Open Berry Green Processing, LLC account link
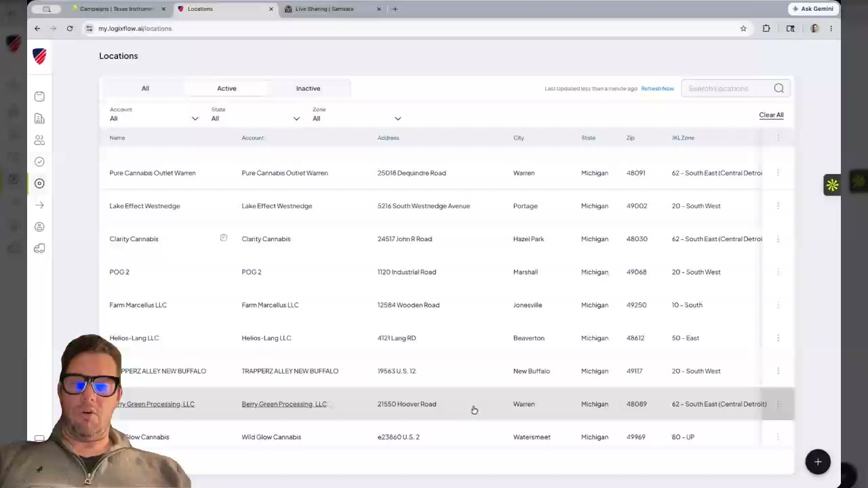 284,404
